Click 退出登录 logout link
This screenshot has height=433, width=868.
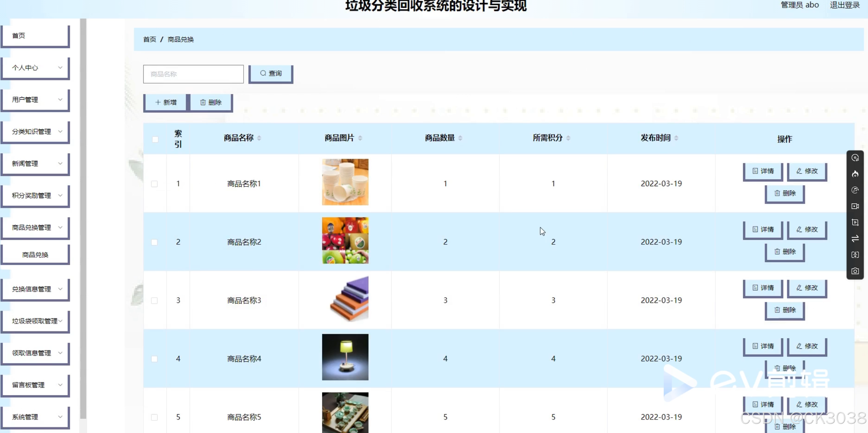(x=845, y=5)
